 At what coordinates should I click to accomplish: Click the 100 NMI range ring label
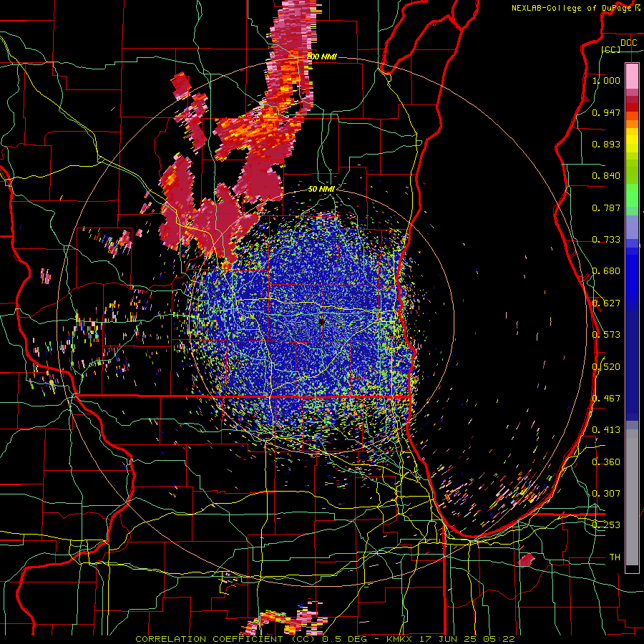(322, 57)
